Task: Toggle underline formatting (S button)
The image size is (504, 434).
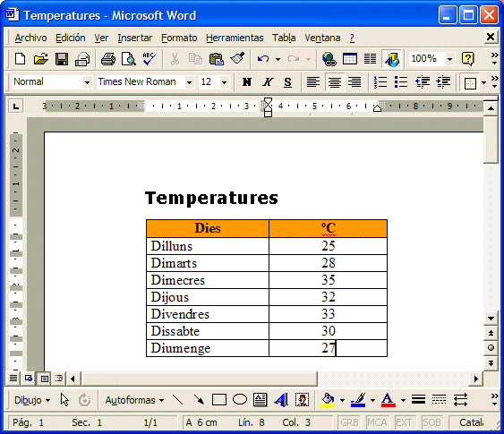Action: [287, 82]
